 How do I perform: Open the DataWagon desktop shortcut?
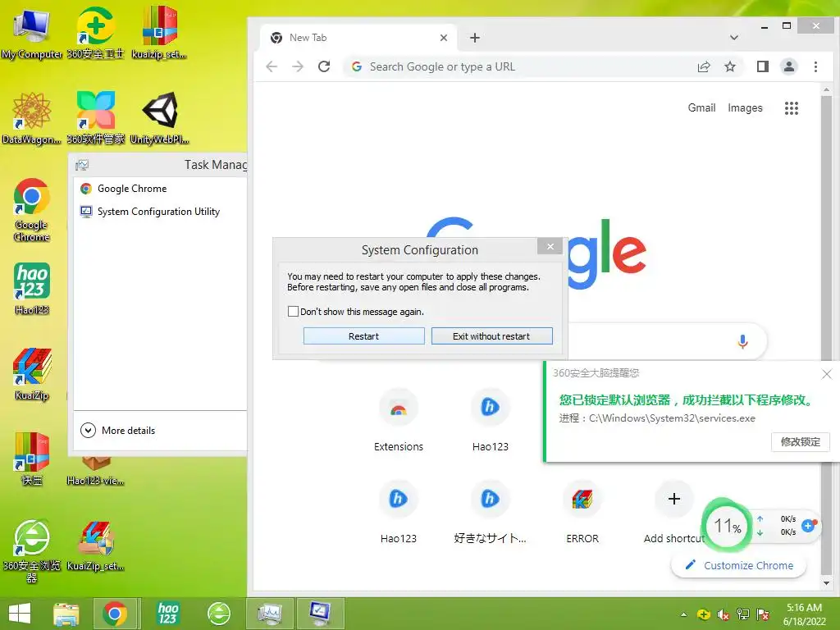[x=32, y=118]
